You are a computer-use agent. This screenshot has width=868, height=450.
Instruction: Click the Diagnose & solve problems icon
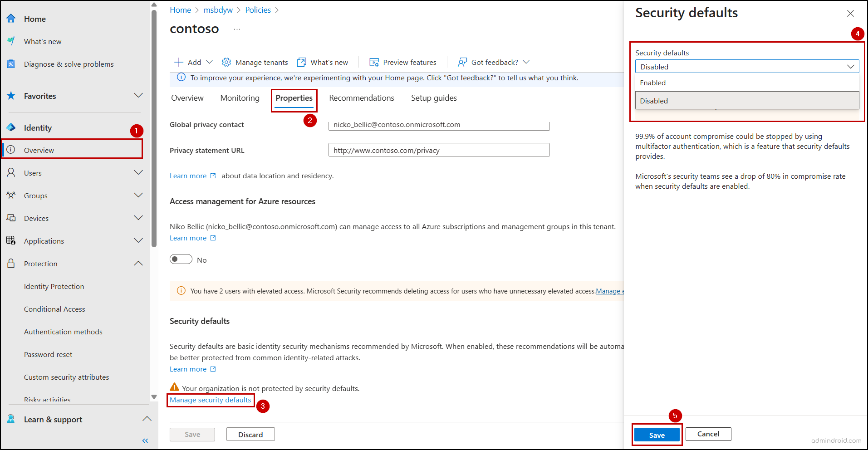point(11,64)
